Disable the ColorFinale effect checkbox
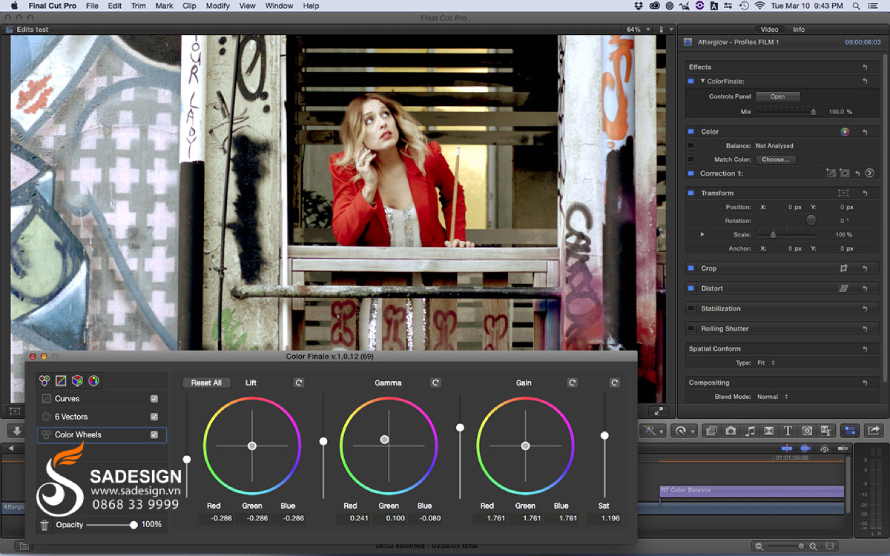 [691, 81]
